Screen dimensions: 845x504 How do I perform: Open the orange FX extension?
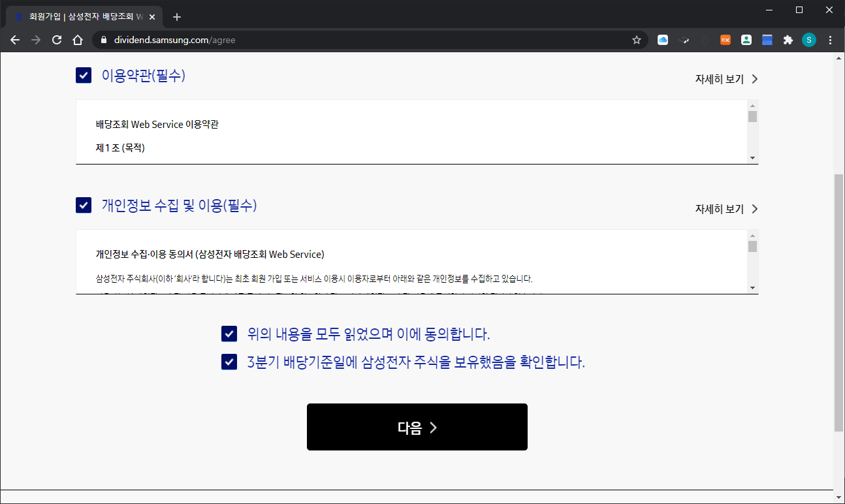[x=725, y=40]
